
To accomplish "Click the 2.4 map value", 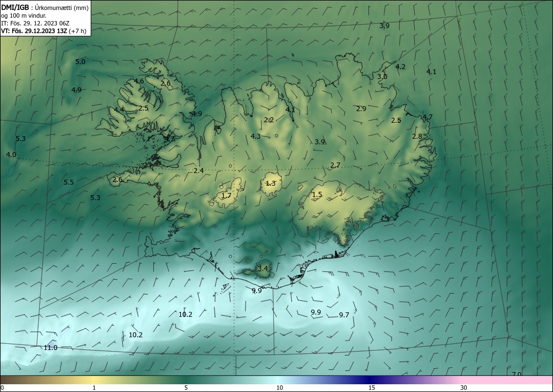I will point(199,171).
